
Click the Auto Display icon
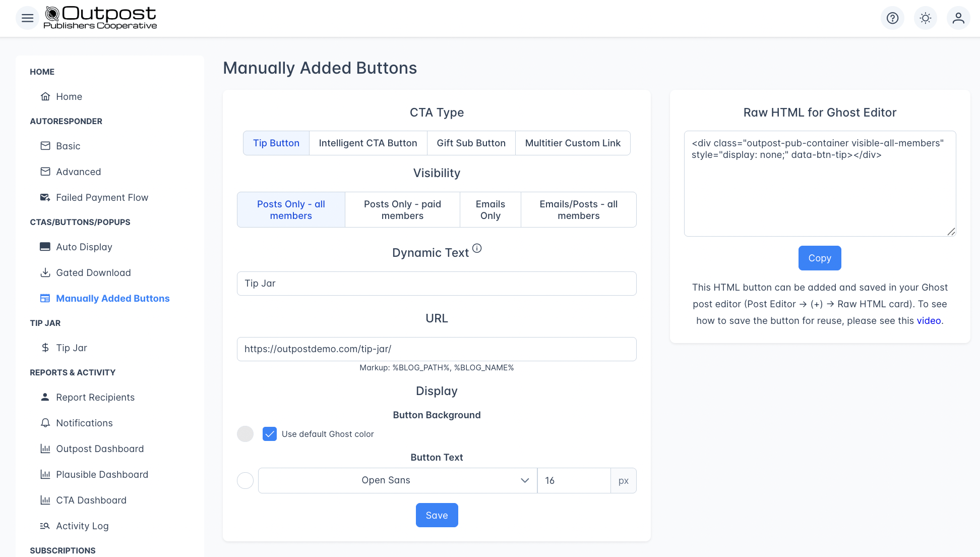pos(45,247)
